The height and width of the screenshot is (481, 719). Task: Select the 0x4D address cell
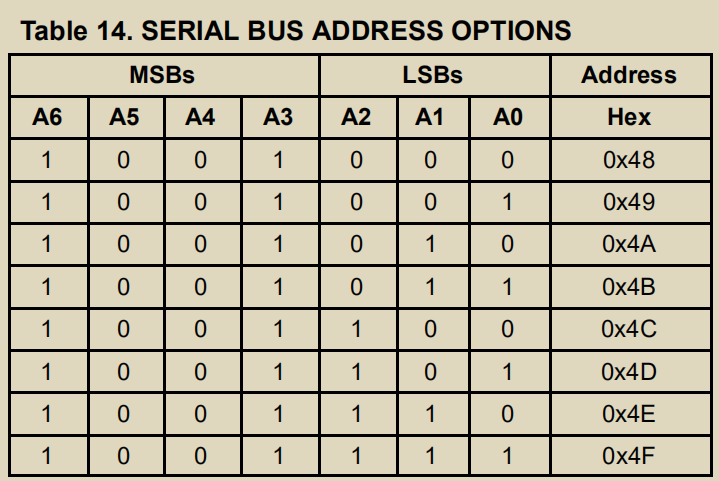(x=631, y=372)
